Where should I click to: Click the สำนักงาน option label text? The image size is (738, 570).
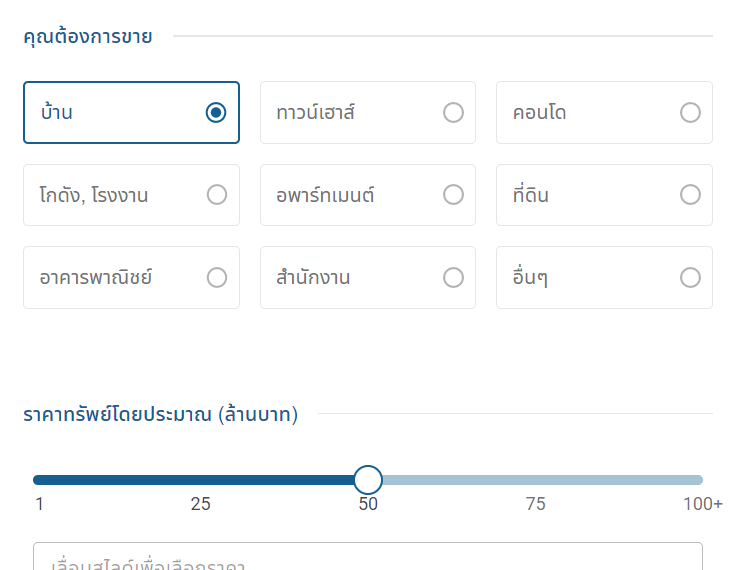(313, 277)
